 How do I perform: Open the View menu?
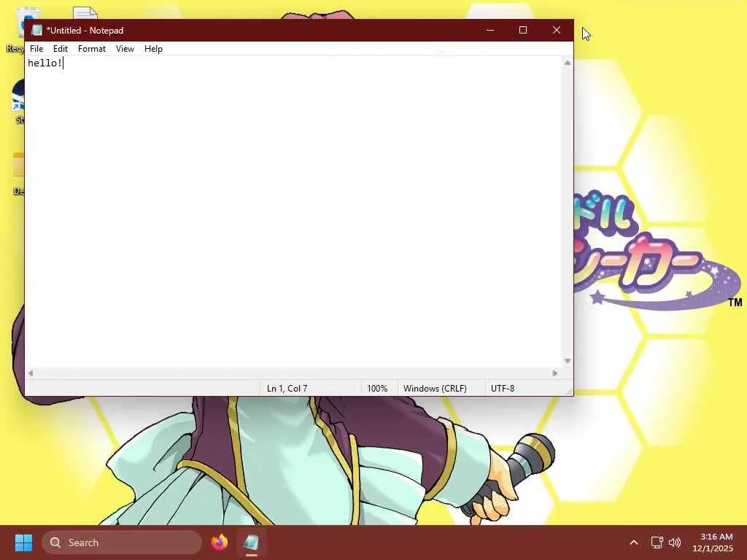(125, 49)
